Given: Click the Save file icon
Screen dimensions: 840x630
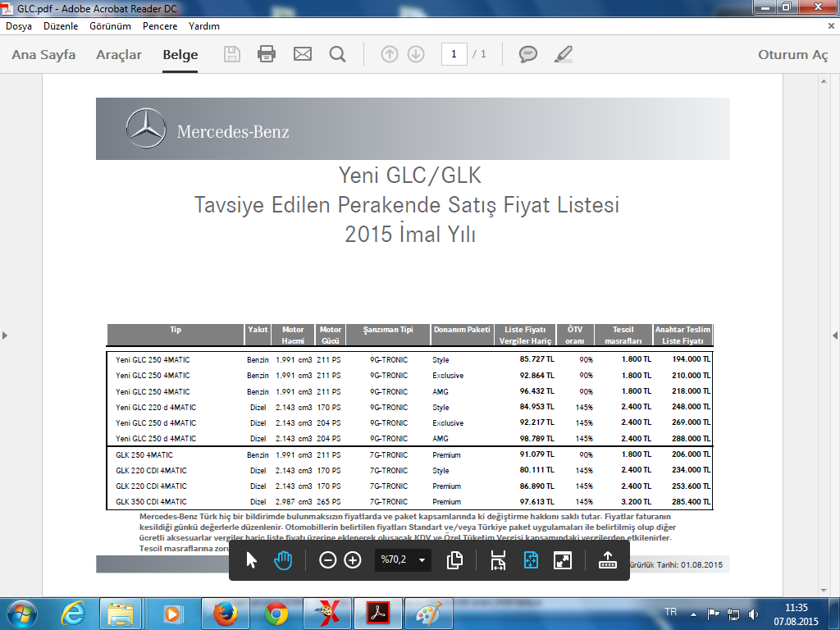Looking at the screenshot, I should (232, 54).
